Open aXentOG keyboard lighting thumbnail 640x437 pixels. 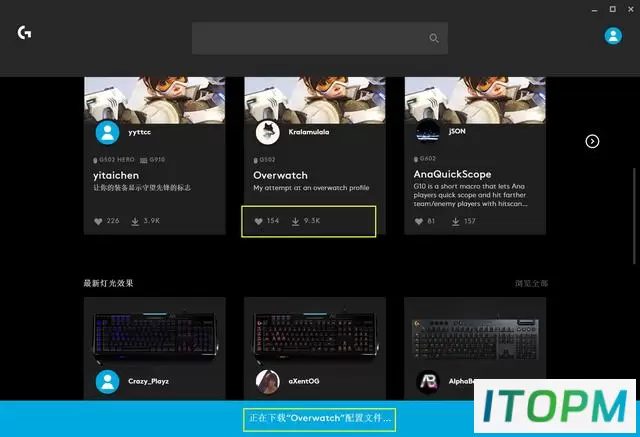(315, 337)
